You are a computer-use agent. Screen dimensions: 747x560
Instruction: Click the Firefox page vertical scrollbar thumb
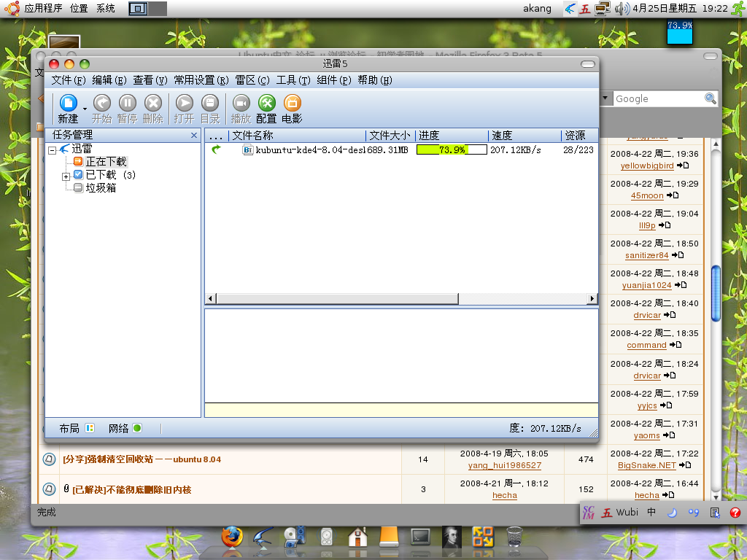click(716, 294)
